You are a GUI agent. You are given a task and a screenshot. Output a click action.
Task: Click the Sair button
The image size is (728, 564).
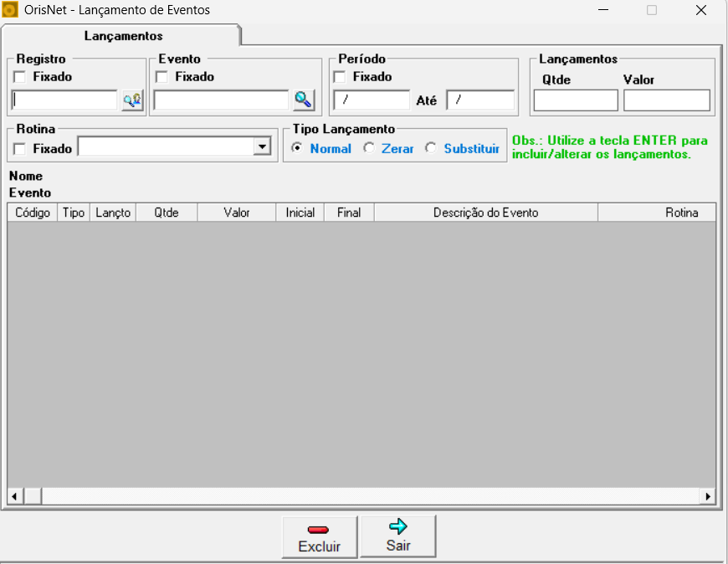coord(398,536)
